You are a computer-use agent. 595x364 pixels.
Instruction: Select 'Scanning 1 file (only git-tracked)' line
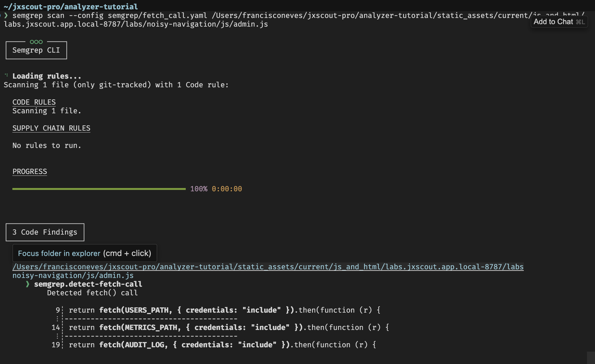(116, 85)
